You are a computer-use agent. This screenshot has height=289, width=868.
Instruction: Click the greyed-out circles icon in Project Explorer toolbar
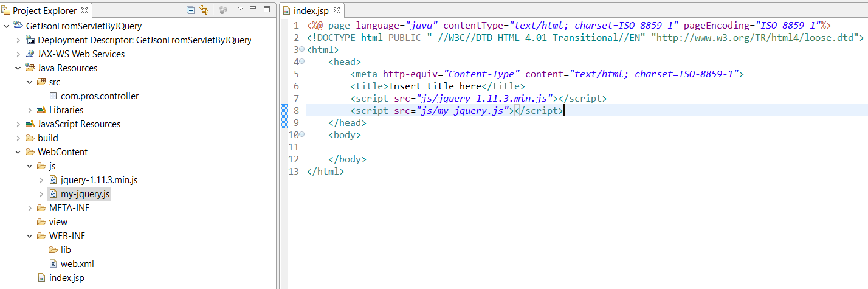coord(223,10)
